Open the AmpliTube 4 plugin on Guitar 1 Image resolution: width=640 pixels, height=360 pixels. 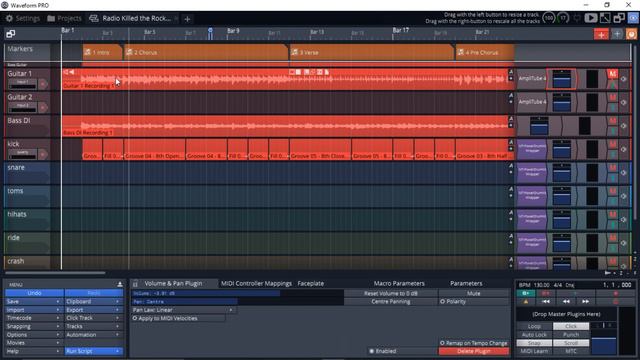pyautogui.click(x=532, y=78)
